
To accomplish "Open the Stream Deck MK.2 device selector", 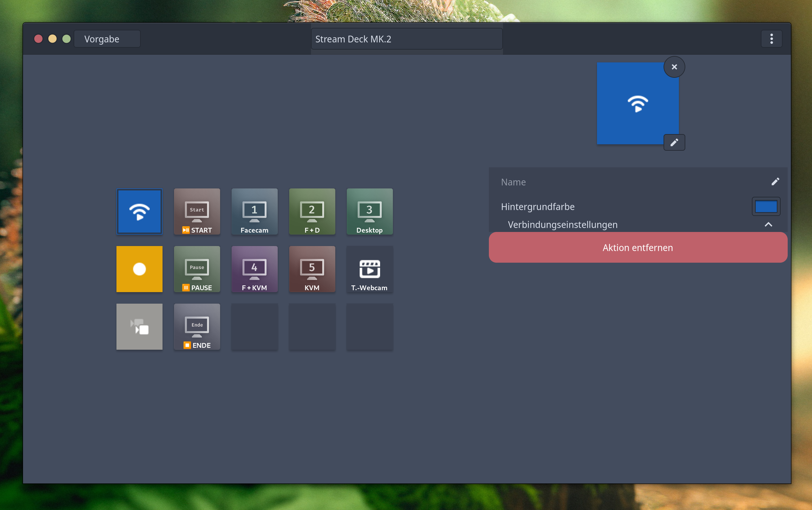I will tap(406, 39).
